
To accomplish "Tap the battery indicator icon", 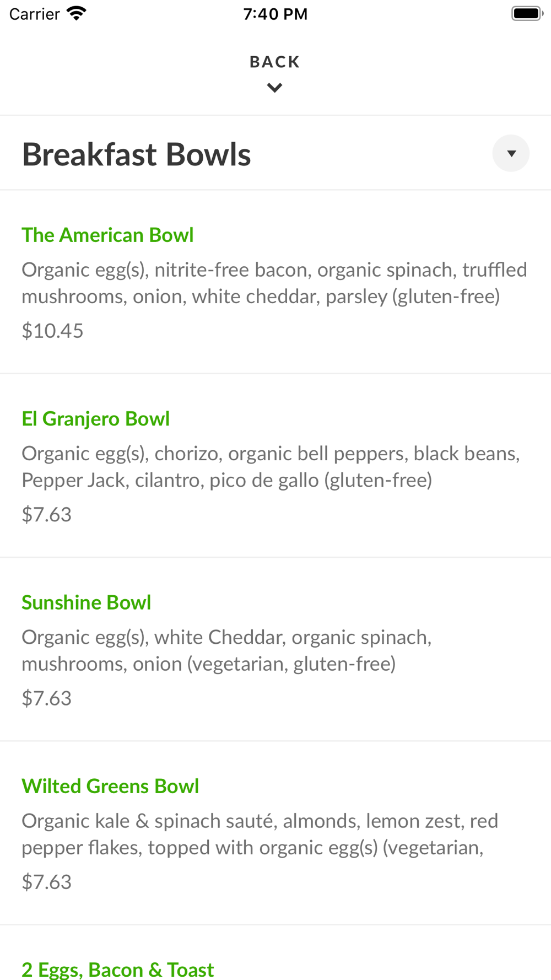I will (527, 13).
